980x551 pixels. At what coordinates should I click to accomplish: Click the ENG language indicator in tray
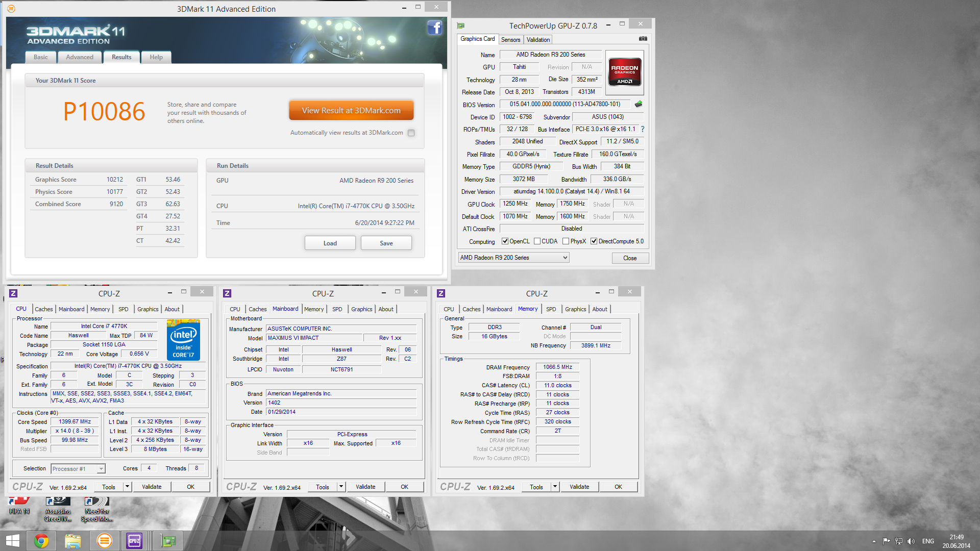(x=928, y=541)
